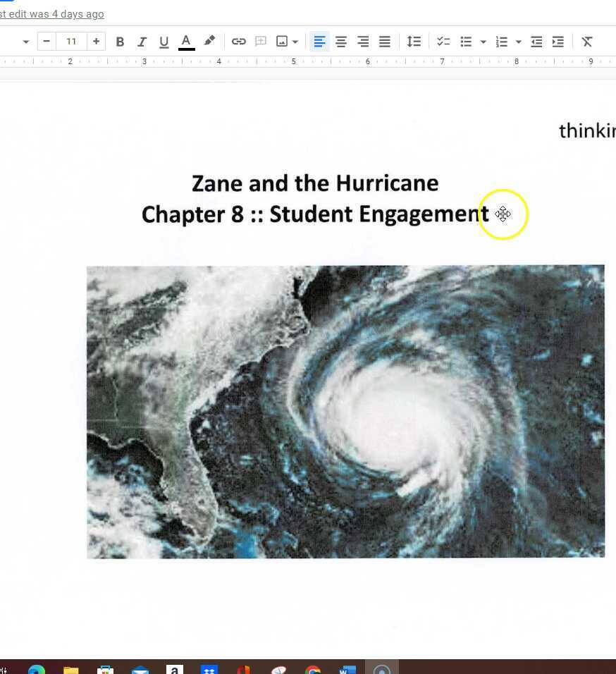Center align the text

coord(341,41)
